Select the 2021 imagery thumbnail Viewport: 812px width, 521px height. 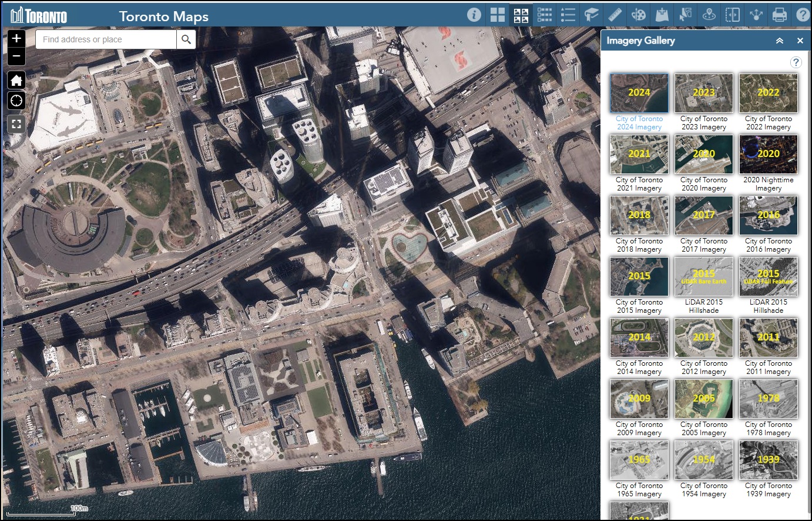pos(639,154)
